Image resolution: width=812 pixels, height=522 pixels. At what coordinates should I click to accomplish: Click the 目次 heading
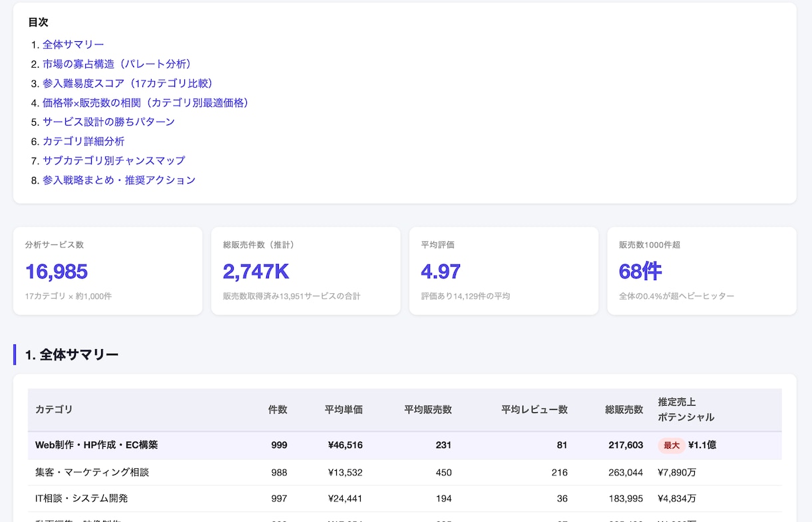click(x=38, y=22)
